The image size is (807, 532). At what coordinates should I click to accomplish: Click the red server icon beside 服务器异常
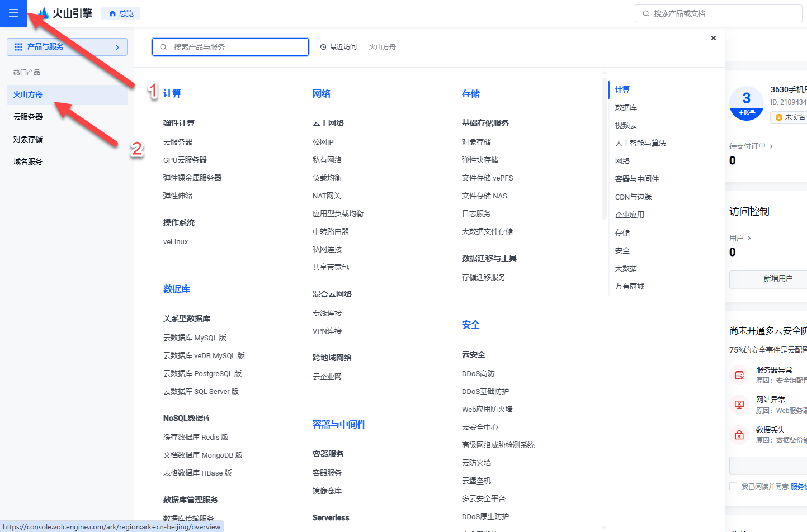click(739, 374)
